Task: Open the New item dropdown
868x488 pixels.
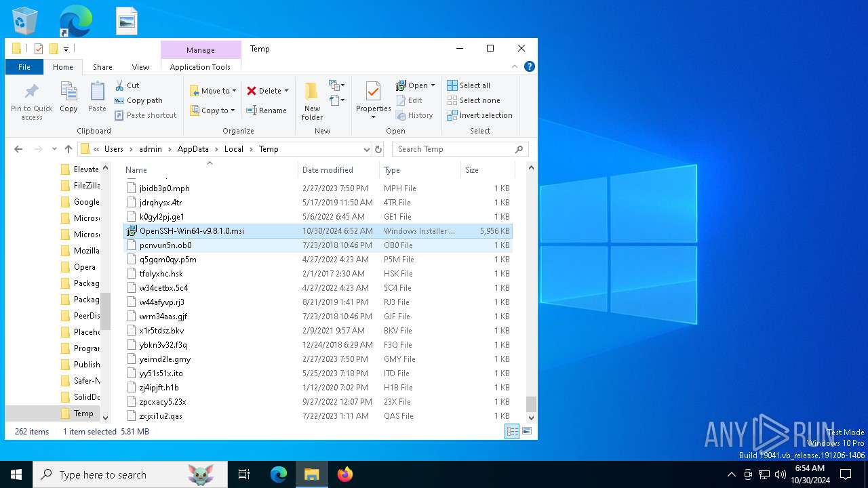Action: tap(337, 85)
